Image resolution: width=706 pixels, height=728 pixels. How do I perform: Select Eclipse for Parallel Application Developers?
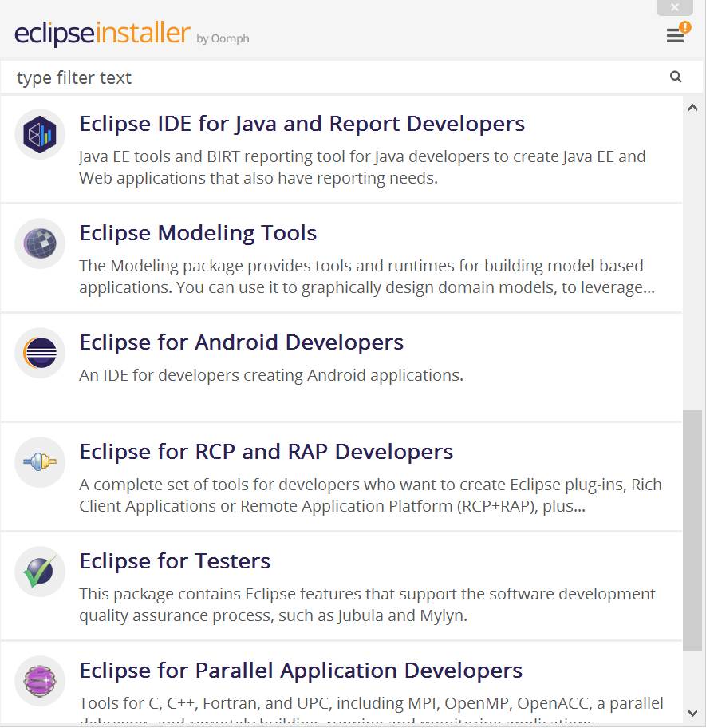[x=301, y=671]
